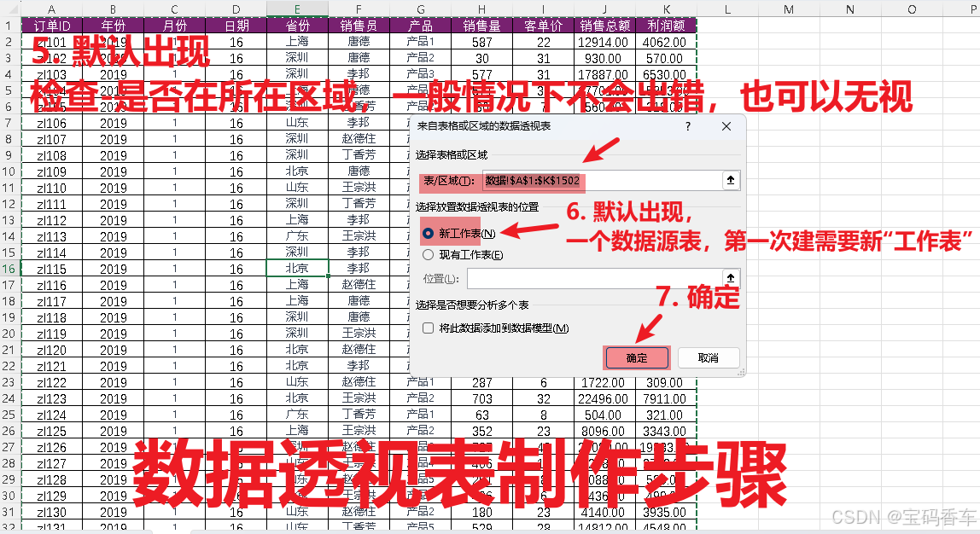Viewport: 980px width, 534px height.
Task: Select column O header
Action: (912, 9)
